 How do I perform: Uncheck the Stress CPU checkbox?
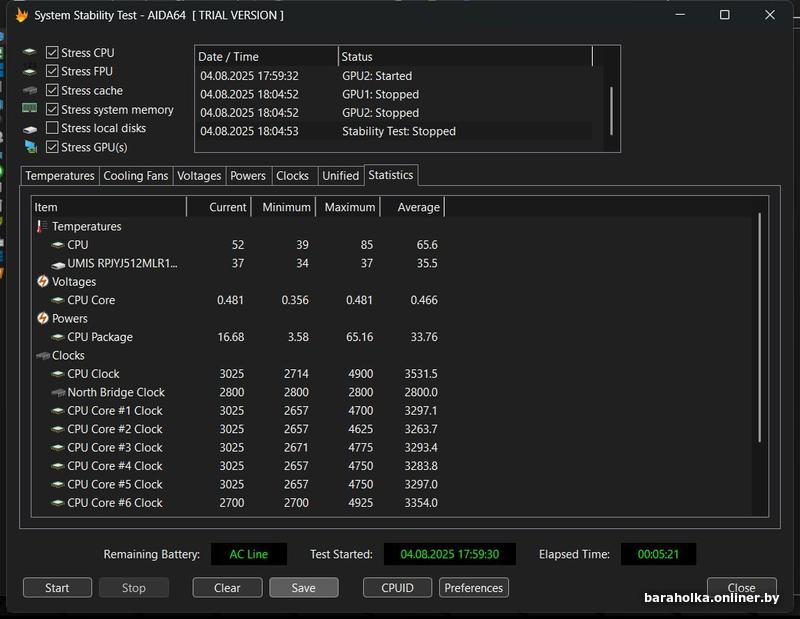52,53
